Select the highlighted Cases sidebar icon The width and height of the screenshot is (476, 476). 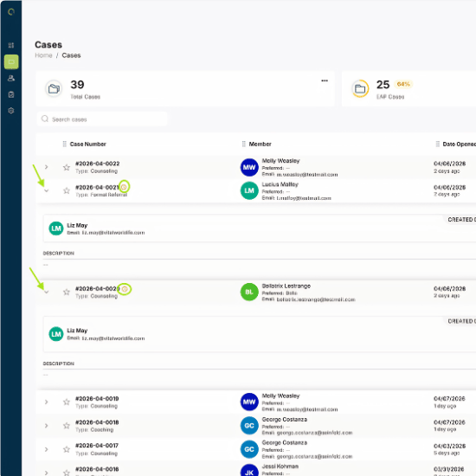coord(11,62)
